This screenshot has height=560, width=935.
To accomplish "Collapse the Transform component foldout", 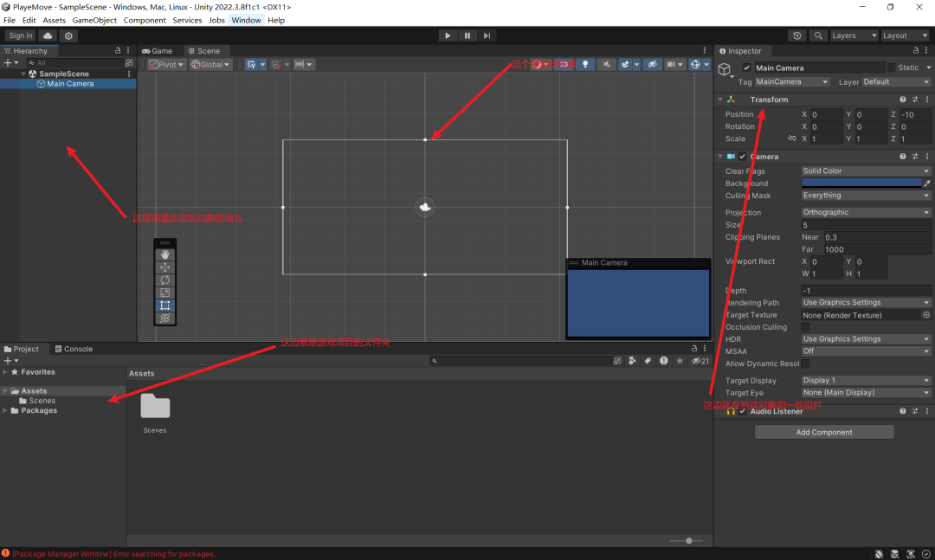I will [x=720, y=100].
